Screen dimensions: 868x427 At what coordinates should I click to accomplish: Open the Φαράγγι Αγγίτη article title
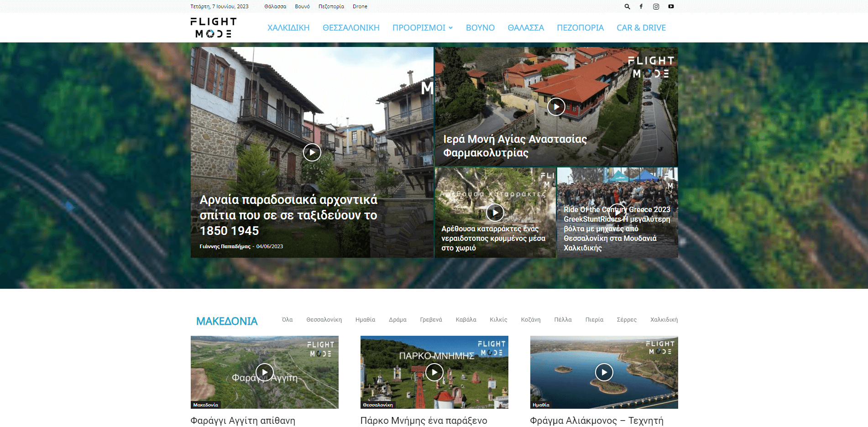point(243,420)
